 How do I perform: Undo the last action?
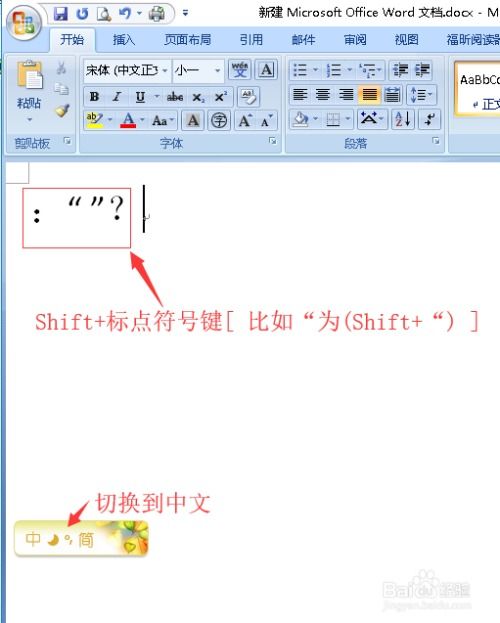(125, 14)
